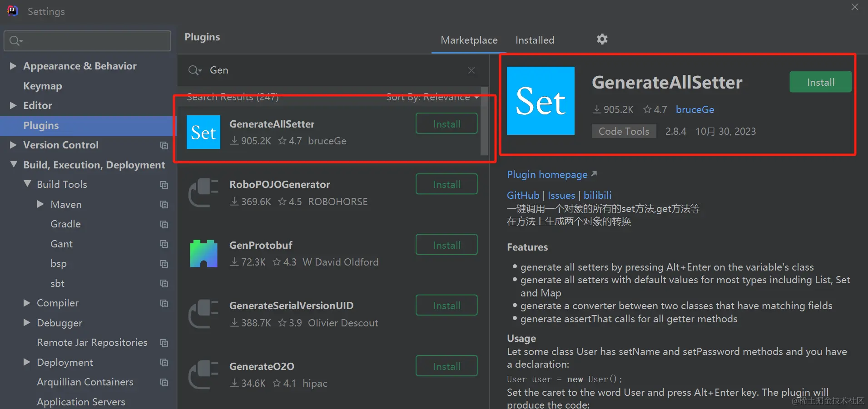This screenshot has height=409, width=868.
Task: Collapse Build, Execution, Deployment section
Action: pyautogui.click(x=13, y=164)
